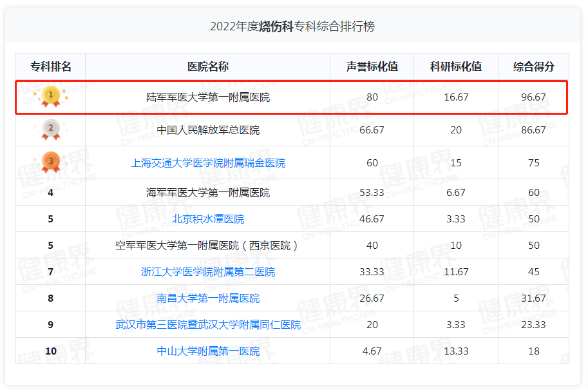Click rank number 10
The height and width of the screenshot is (390, 588).
51,351
